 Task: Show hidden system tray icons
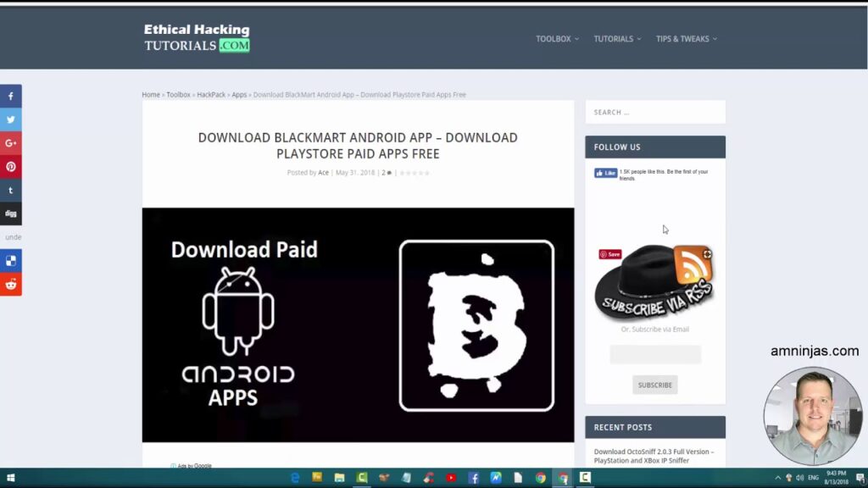pos(778,478)
